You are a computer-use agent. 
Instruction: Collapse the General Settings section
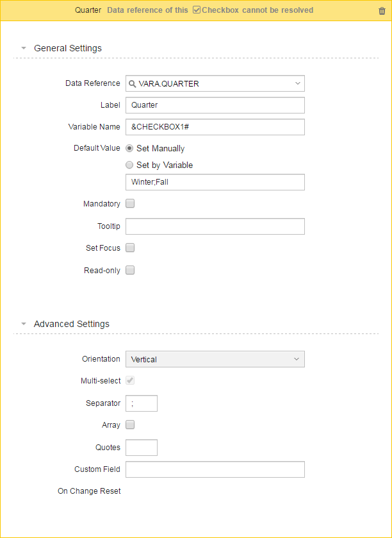24,48
